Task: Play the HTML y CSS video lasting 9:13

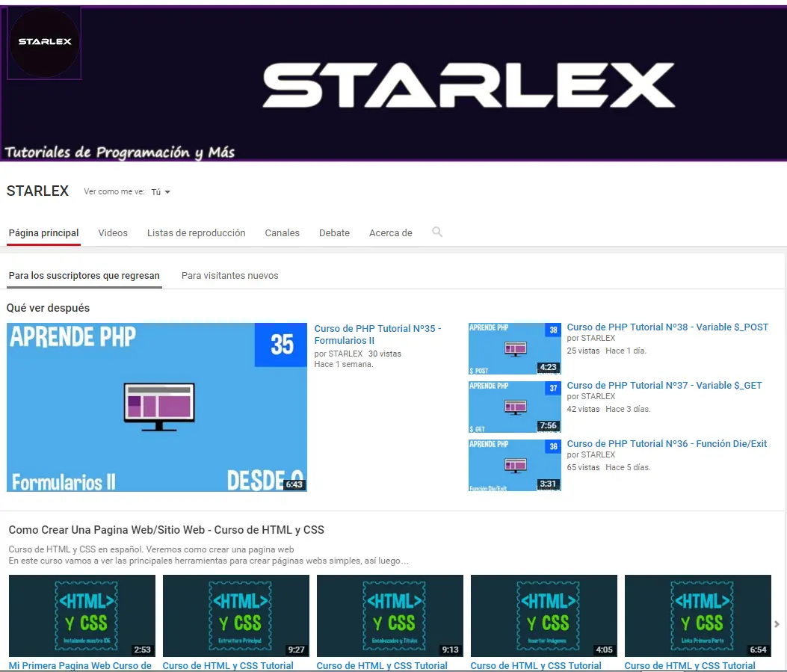Action: (x=390, y=616)
